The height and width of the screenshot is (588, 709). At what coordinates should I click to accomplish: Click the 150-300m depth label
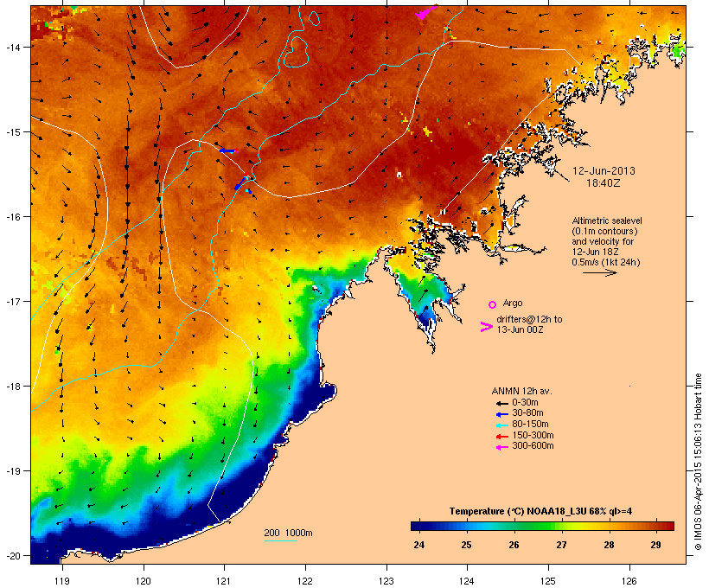(x=533, y=435)
